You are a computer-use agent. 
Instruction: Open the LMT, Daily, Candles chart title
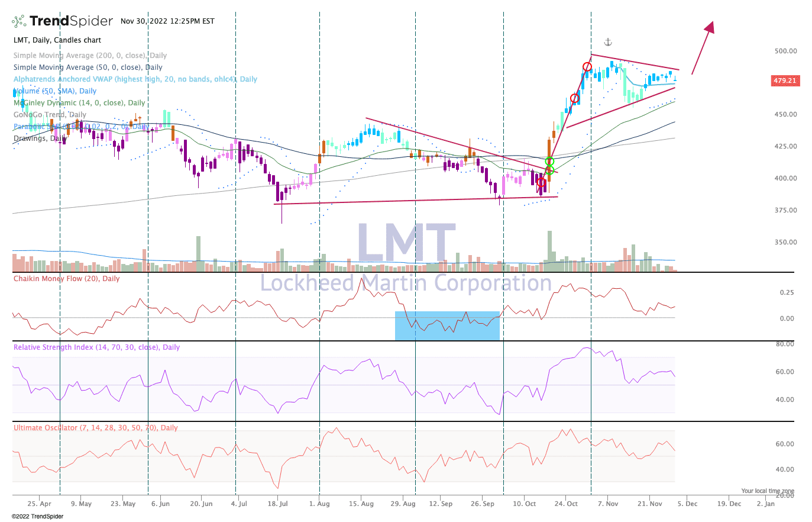click(x=57, y=40)
